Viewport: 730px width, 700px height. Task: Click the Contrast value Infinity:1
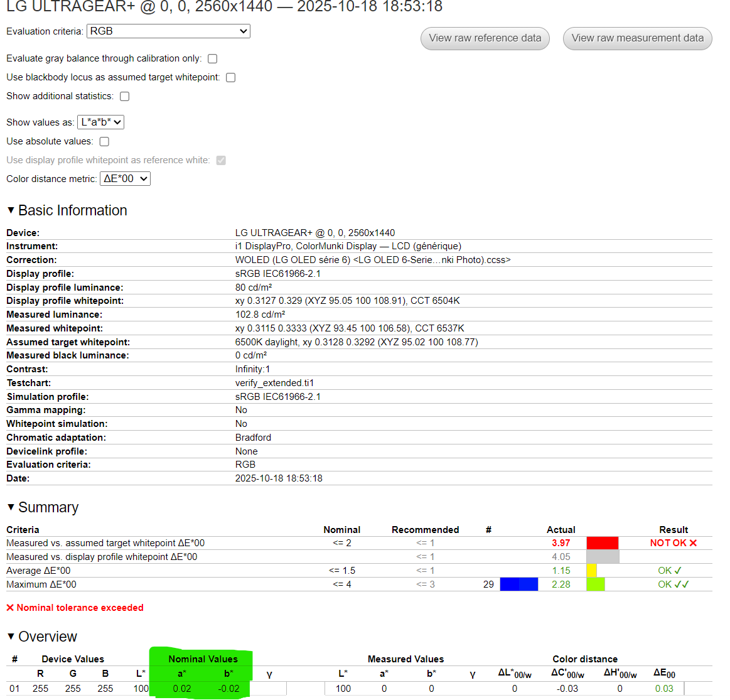click(x=252, y=369)
